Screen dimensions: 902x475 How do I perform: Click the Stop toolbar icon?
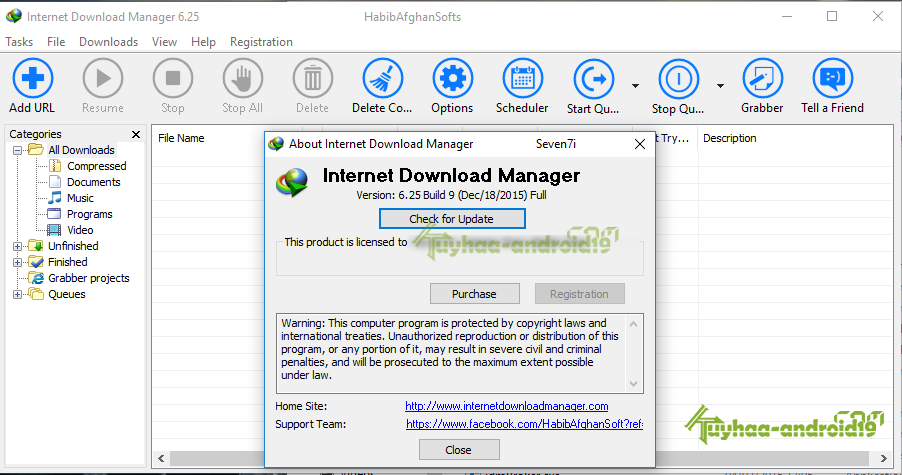pos(173,78)
